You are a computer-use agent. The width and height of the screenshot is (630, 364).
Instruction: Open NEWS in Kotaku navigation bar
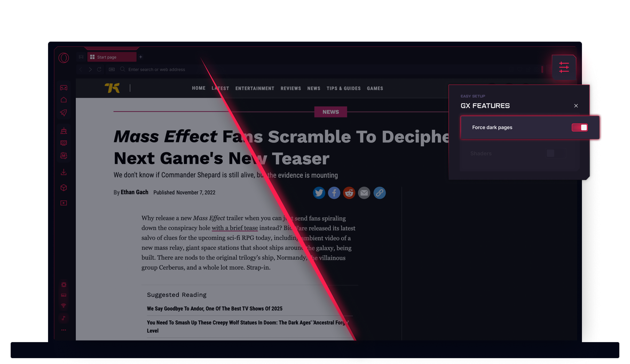tap(314, 89)
